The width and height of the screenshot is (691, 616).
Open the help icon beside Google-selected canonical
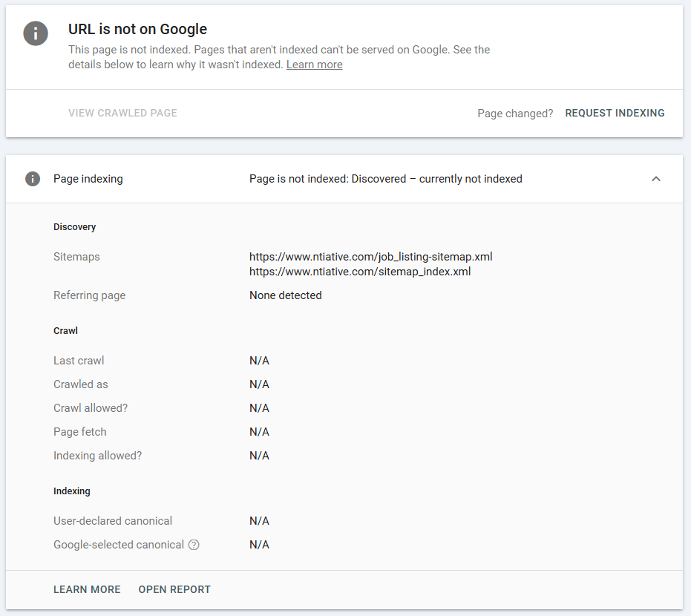(x=194, y=545)
